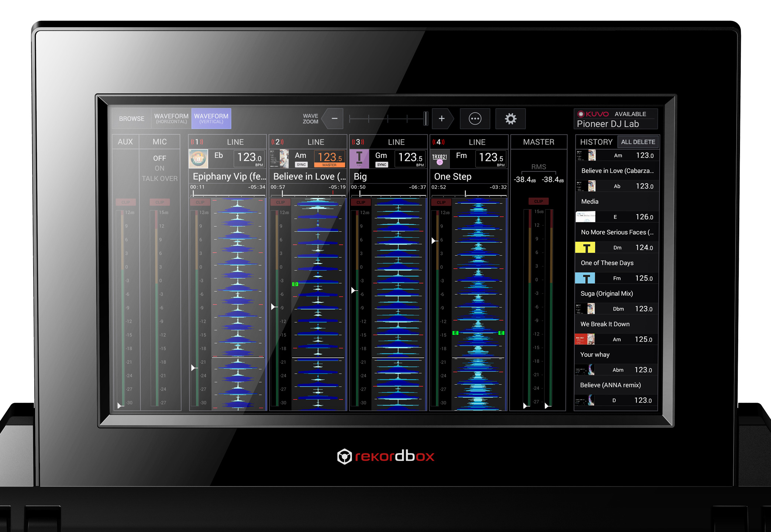Toggle SYNC indicator on deck 2
This screenshot has height=532, width=771.
[301, 165]
